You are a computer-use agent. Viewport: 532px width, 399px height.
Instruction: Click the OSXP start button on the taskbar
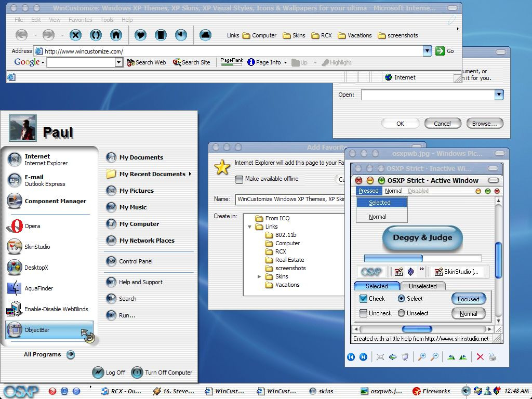21,392
